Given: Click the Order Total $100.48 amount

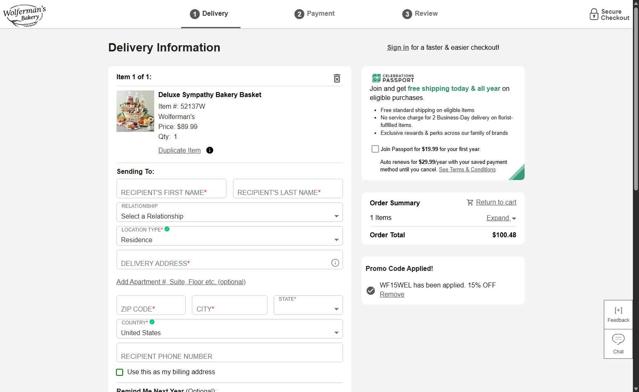Looking at the screenshot, I should tap(504, 235).
